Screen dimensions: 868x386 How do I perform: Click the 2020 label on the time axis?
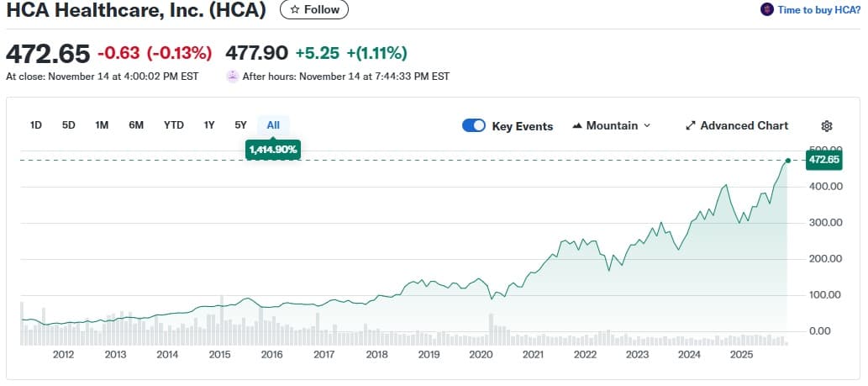pos(481,354)
